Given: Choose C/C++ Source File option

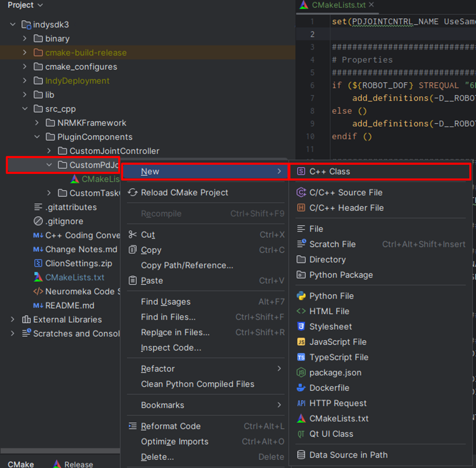Looking at the screenshot, I should click(x=380, y=193).
